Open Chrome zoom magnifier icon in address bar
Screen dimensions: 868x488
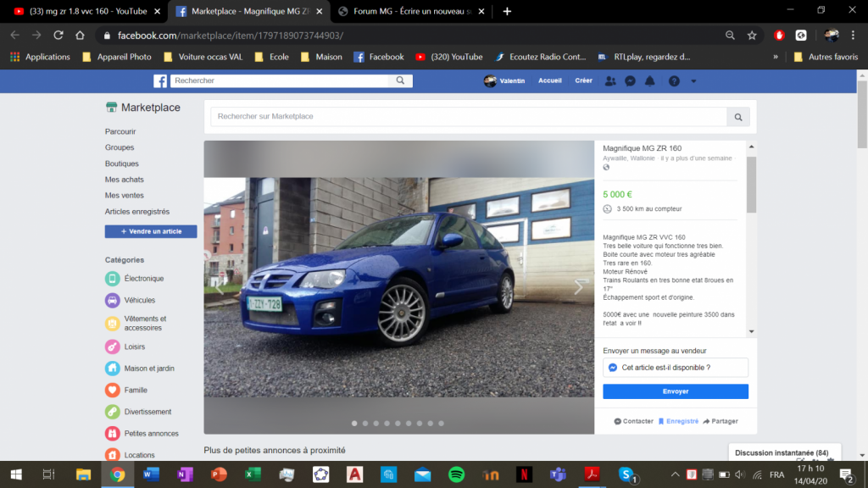tap(730, 36)
